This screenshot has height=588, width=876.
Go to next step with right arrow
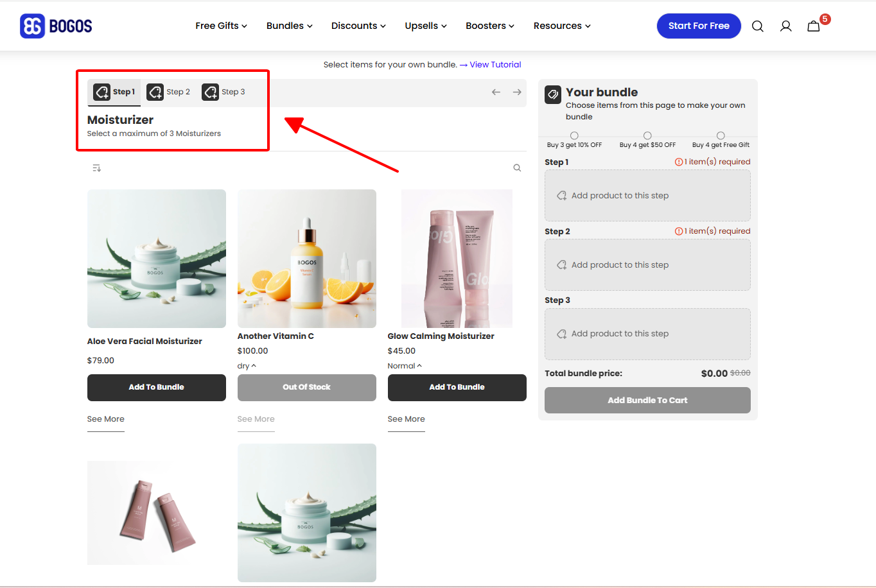(x=517, y=92)
